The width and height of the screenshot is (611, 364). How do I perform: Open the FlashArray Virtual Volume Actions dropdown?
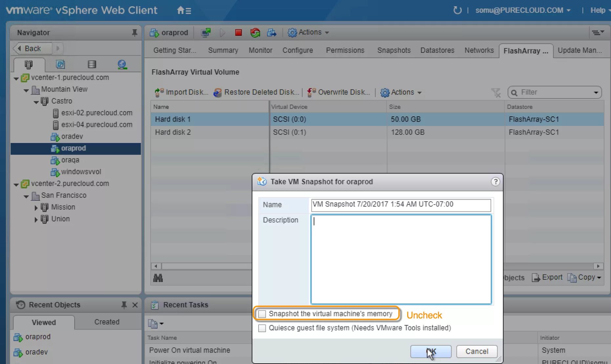click(x=401, y=92)
